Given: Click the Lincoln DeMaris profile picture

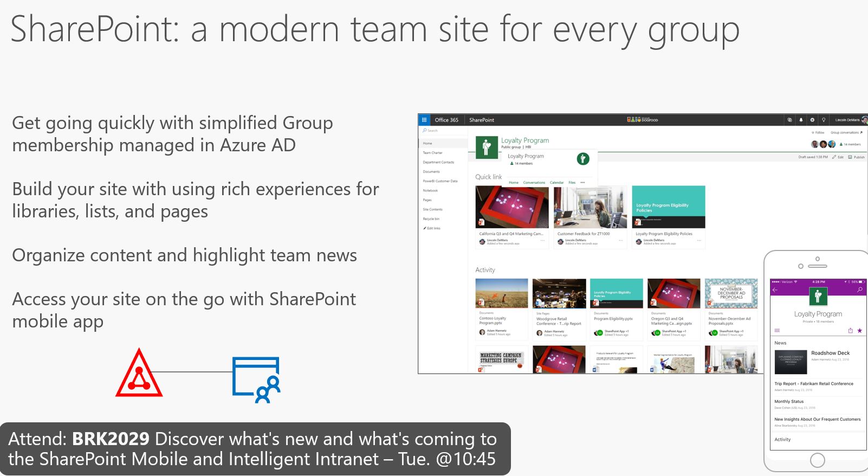Looking at the screenshot, I should pyautogui.click(x=865, y=120).
